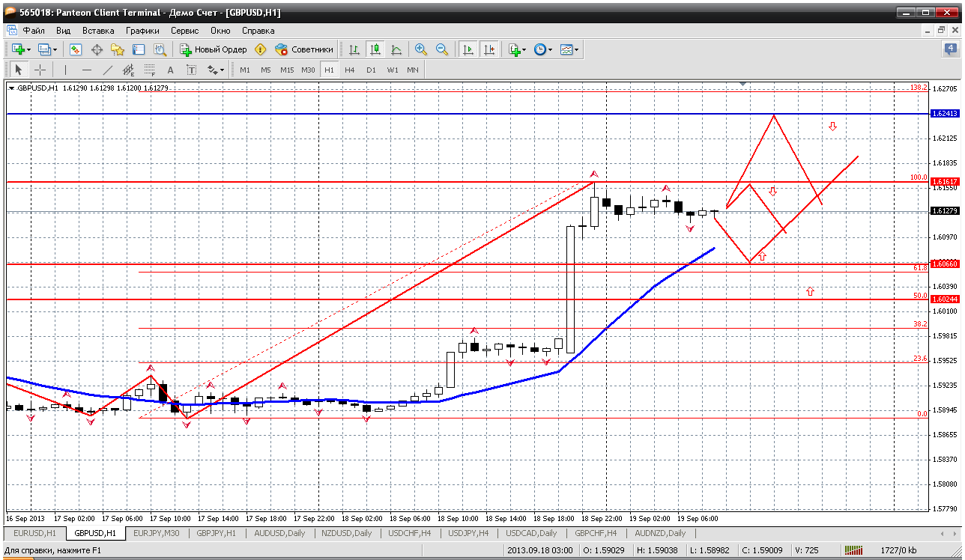The width and height of the screenshot is (965, 560).
Task: Switch to the USDCHF,H4 chart tab
Action: (x=410, y=533)
